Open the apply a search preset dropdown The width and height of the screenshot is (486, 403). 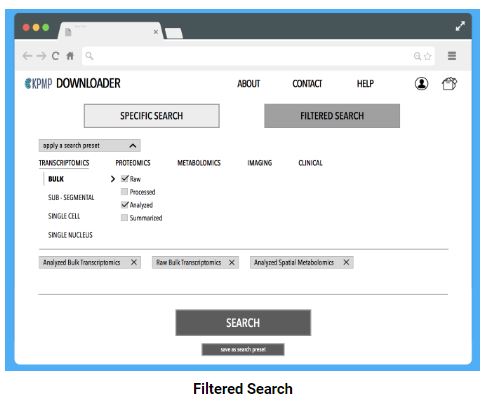(90, 145)
